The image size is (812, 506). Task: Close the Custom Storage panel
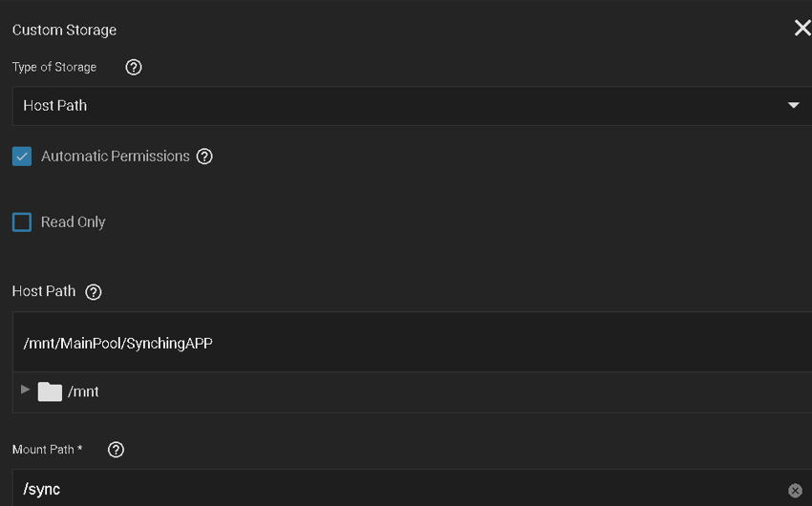[x=802, y=28]
